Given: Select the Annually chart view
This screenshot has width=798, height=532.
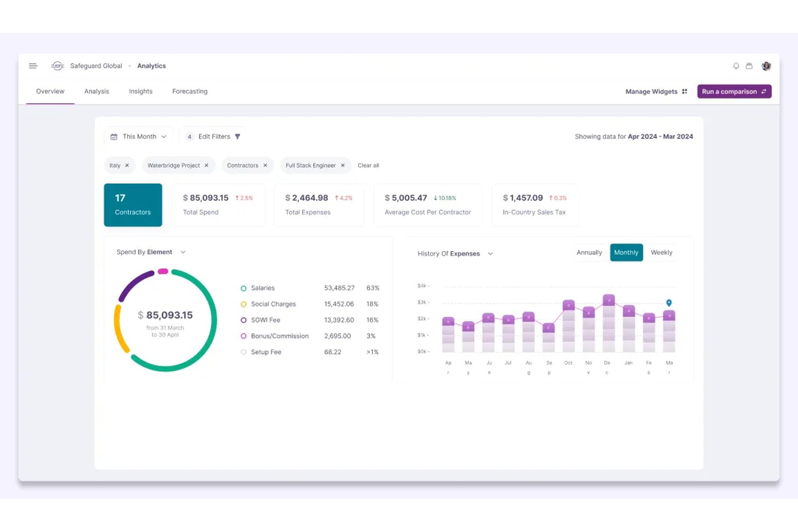Looking at the screenshot, I should click(x=589, y=253).
